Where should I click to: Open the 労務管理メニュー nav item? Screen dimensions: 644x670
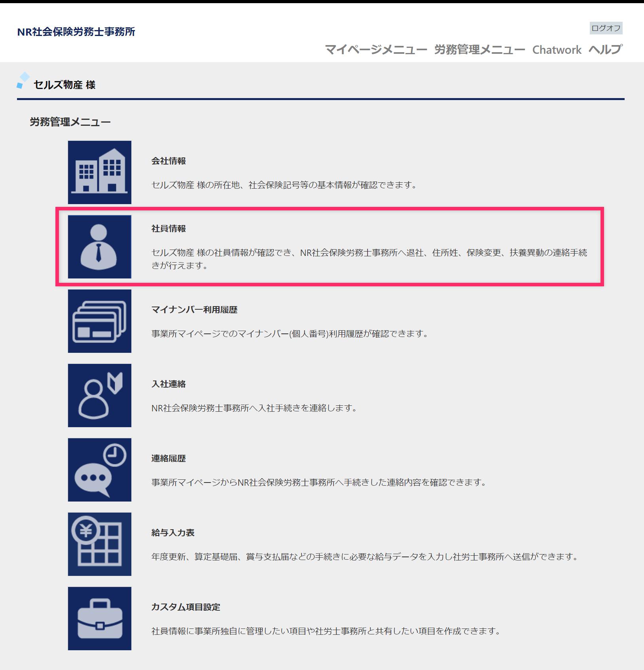coord(479,50)
